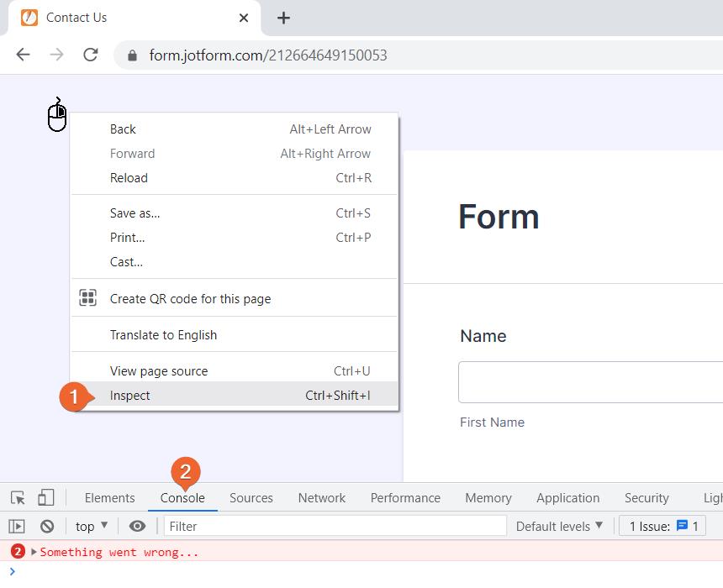Close the Contact Us tab
The image size is (723, 588).
pos(244,18)
